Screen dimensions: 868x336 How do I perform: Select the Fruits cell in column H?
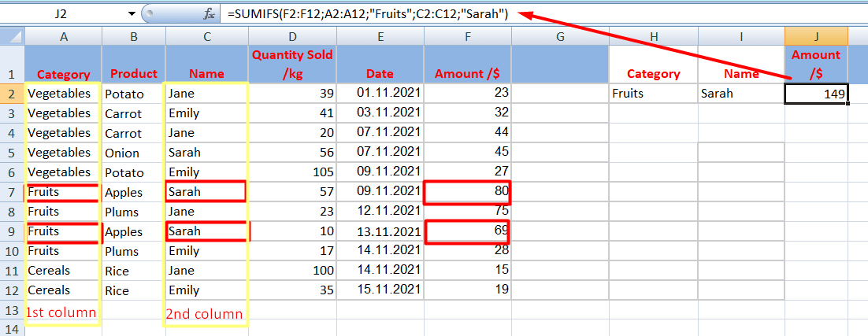(x=653, y=94)
